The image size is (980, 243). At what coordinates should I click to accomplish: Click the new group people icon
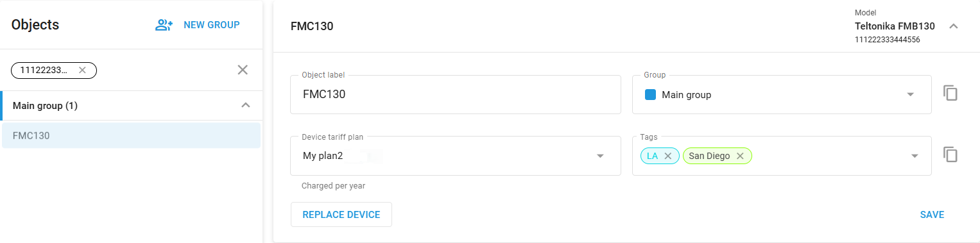coord(164,25)
